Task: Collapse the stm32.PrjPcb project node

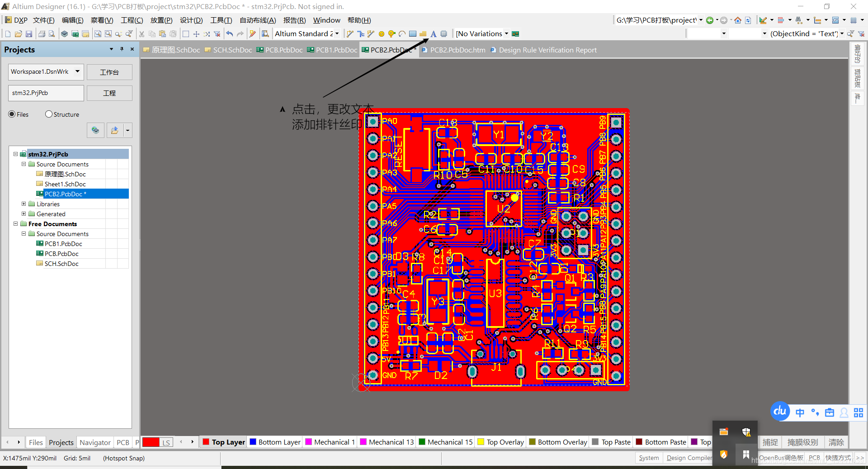Action: 15,154
